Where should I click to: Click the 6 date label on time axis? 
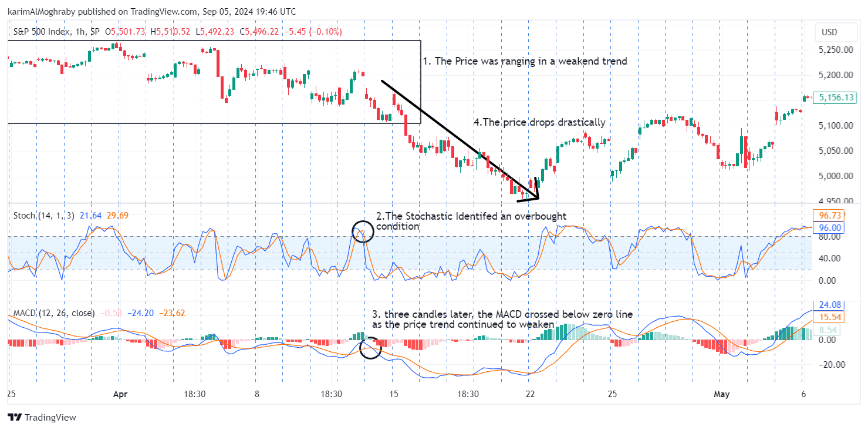tap(802, 395)
